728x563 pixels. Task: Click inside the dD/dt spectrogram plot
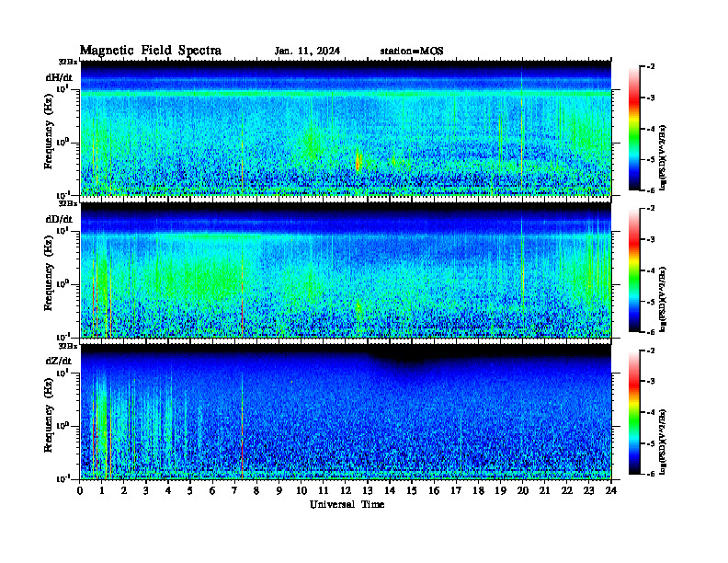click(x=346, y=270)
